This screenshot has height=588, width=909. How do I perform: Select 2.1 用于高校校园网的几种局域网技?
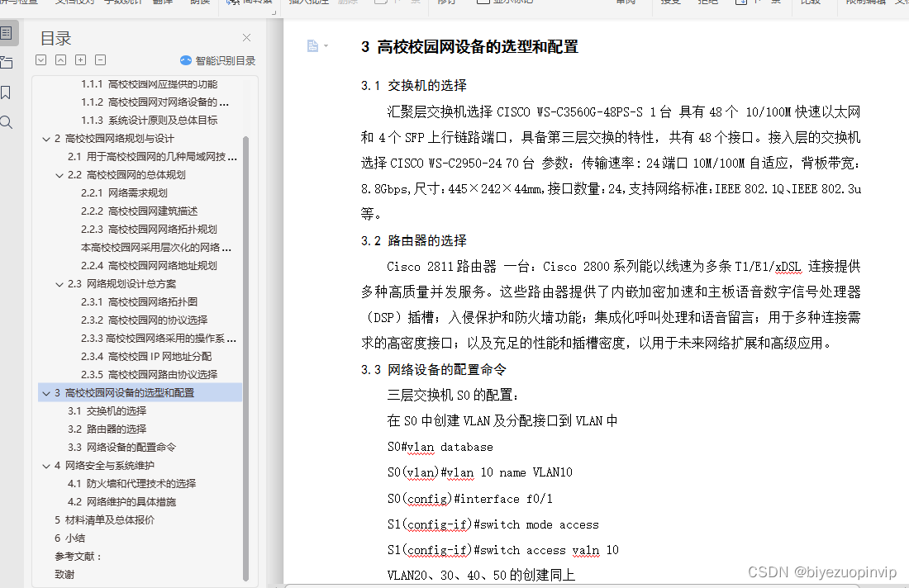click(x=153, y=156)
